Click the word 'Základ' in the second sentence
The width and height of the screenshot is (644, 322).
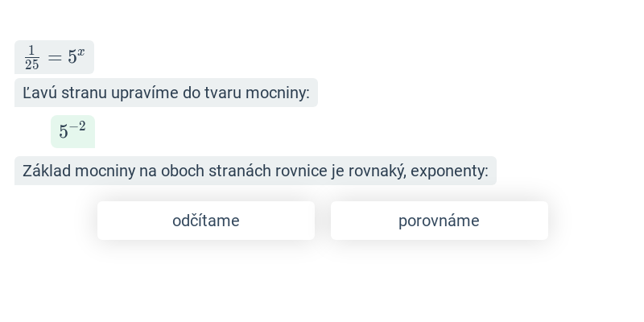47,171
